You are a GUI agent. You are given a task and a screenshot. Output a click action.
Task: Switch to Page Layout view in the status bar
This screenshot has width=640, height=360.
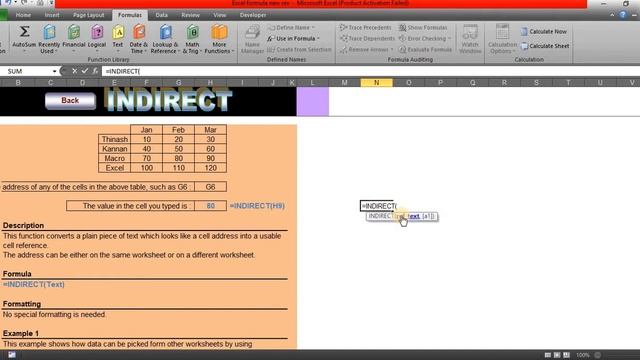(557, 355)
